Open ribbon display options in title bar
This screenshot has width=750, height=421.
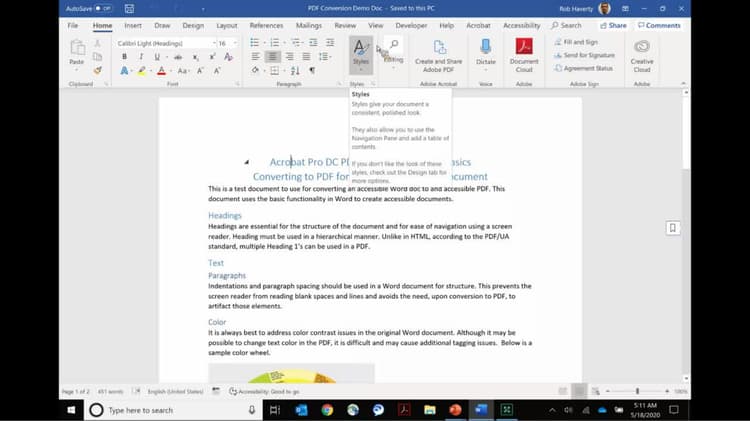tap(625, 9)
